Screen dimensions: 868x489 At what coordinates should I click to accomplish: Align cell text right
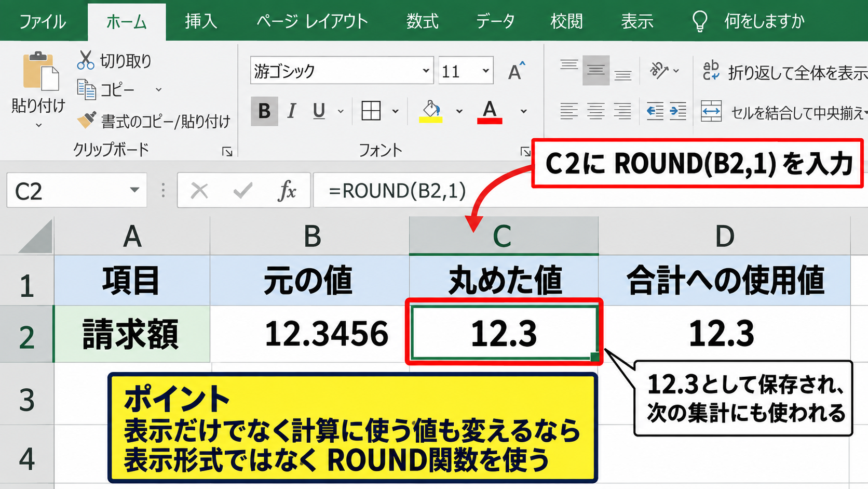623,111
